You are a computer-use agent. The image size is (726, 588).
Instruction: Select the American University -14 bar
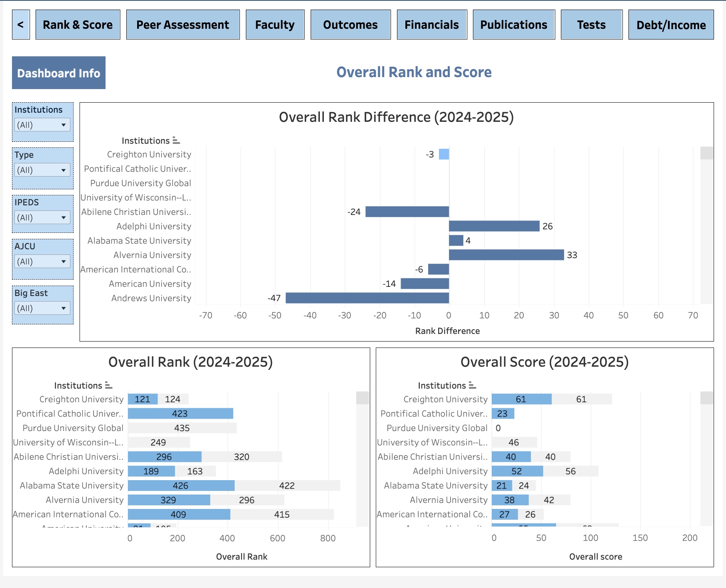tap(425, 284)
